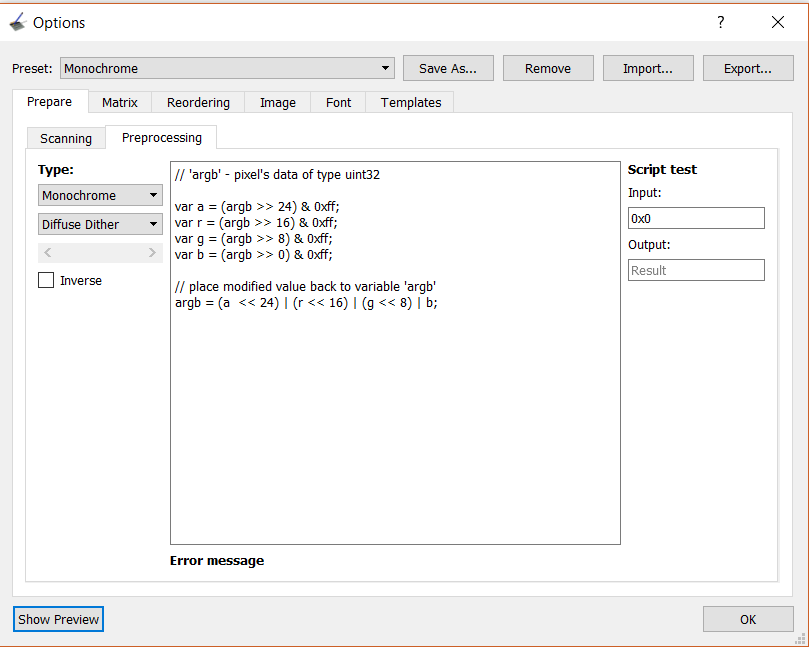Switch to the Matrix tab
The width and height of the screenshot is (809, 647).
pos(119,102)
